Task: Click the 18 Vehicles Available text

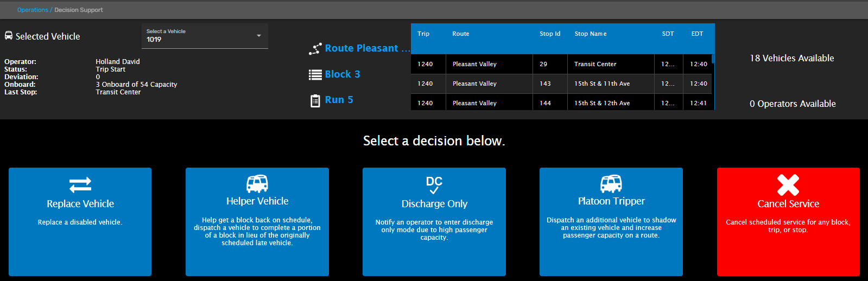Action: [x=792, y=58]
